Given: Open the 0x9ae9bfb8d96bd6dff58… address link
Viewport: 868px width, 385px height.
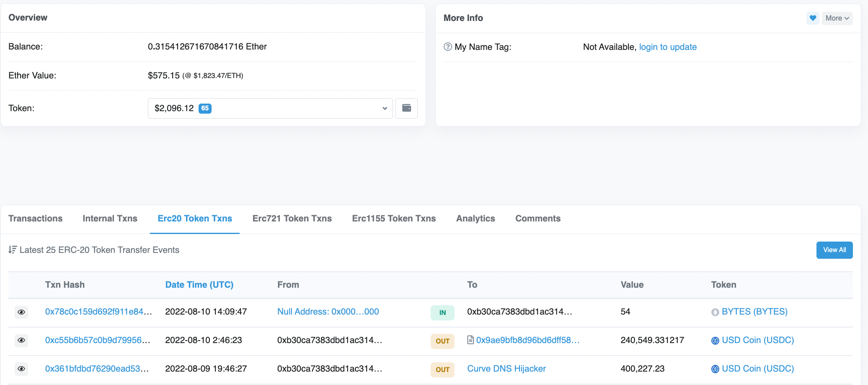Looking at the screenshot, I should 528,340.
